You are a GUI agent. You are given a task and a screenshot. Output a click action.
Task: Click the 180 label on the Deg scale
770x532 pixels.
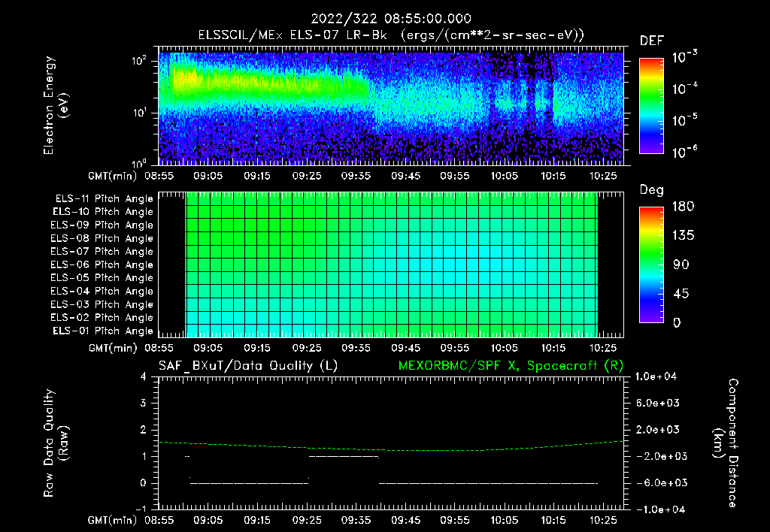(x=684, y=207)
